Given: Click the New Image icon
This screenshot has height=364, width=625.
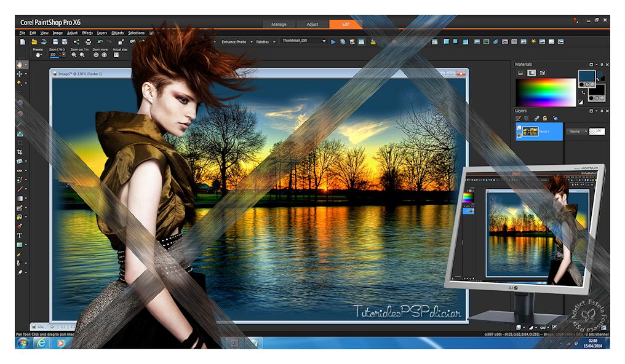Looking at the screenshot, I should click(x=23, y=42).
